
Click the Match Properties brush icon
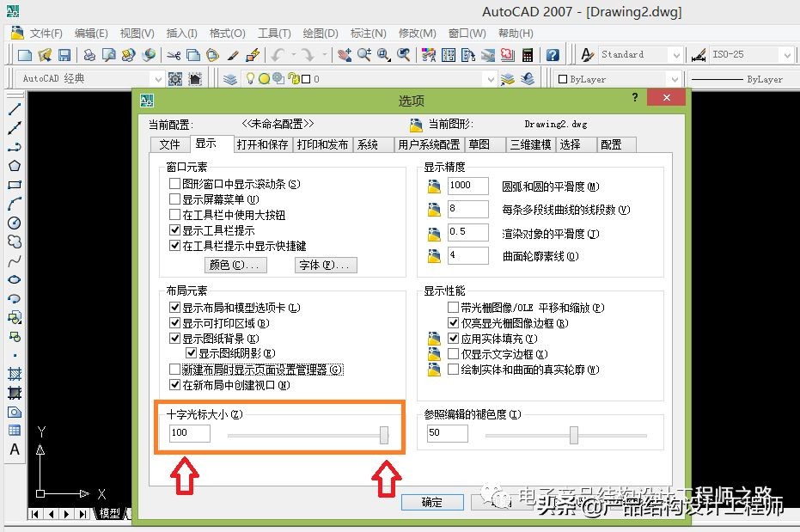coord(233,55)
